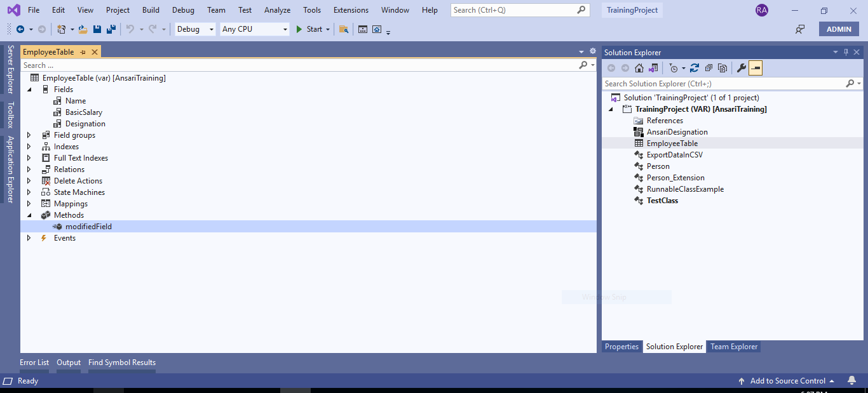Open the Debug configuration dropdown
Image resolution: width=868 pixels, height=393 pixels.
tap(195, 29)
